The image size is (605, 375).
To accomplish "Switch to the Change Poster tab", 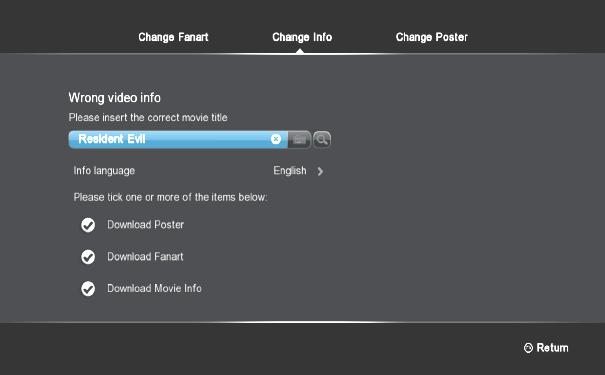I will [432, 37].
